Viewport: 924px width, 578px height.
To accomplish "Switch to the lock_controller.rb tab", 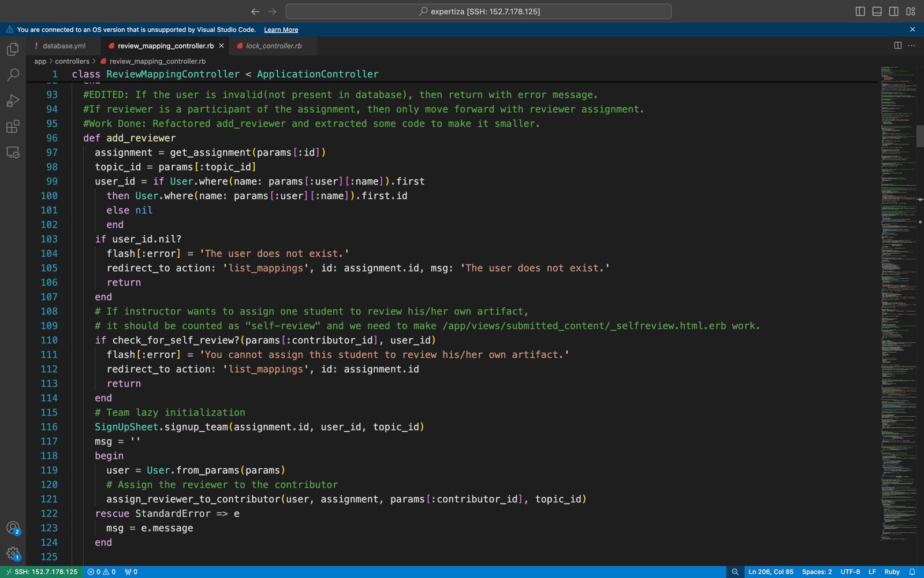I will coord(274,46).
